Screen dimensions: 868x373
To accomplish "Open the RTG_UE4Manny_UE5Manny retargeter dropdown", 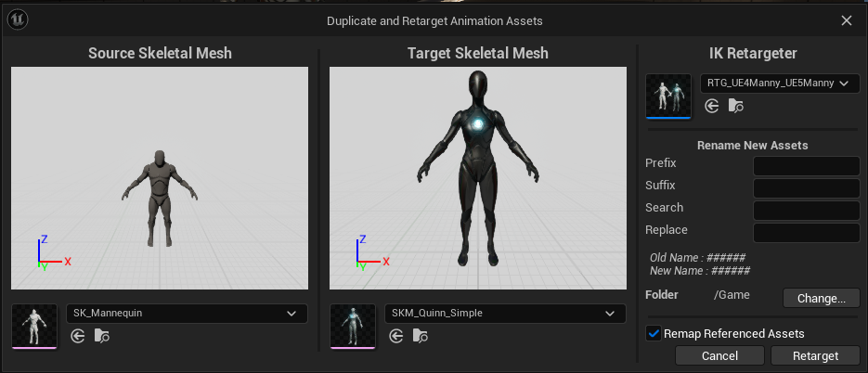I will pos(780,84).
